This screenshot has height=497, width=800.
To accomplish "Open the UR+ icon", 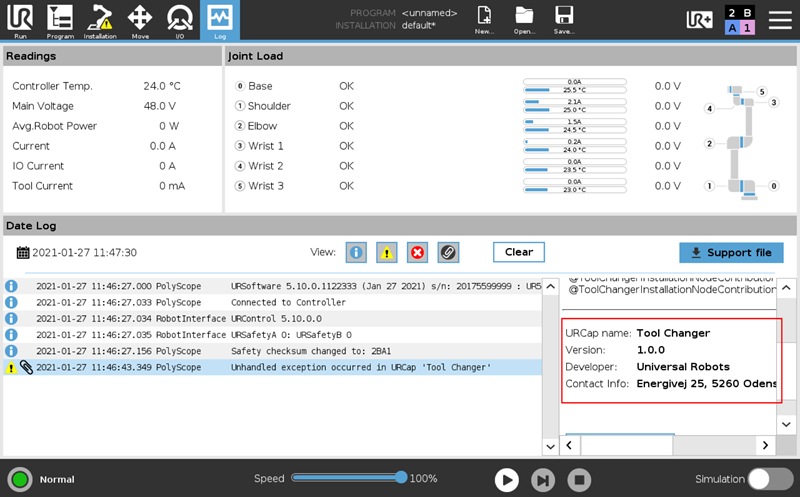I will tap(700, 19).
